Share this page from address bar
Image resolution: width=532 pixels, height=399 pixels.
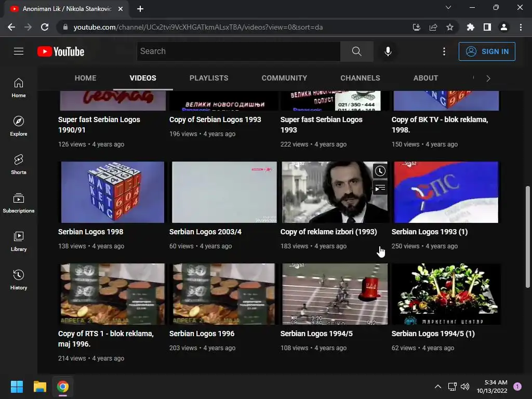(x=433, y=27)
